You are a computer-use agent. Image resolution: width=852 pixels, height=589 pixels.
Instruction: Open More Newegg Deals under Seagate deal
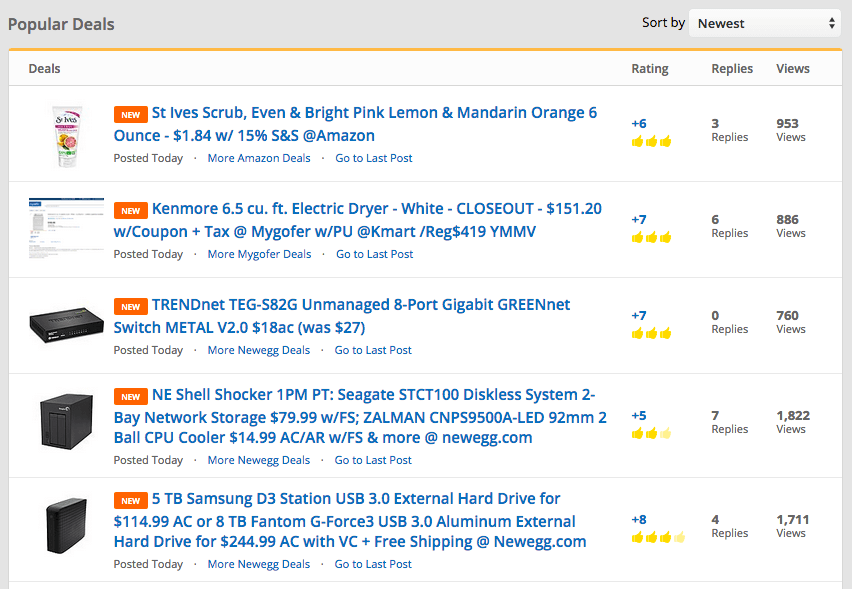259,460
